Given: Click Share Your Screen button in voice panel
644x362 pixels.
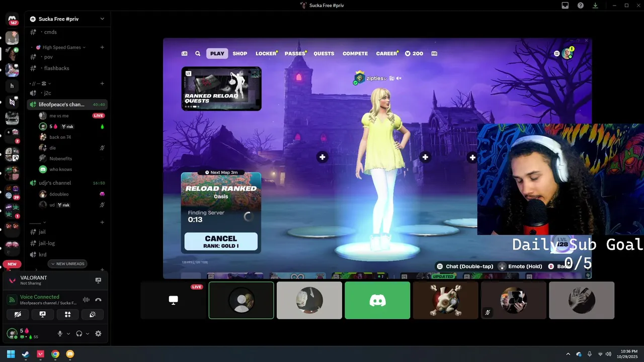Looking at the screenshot, I should pos(43,314).
